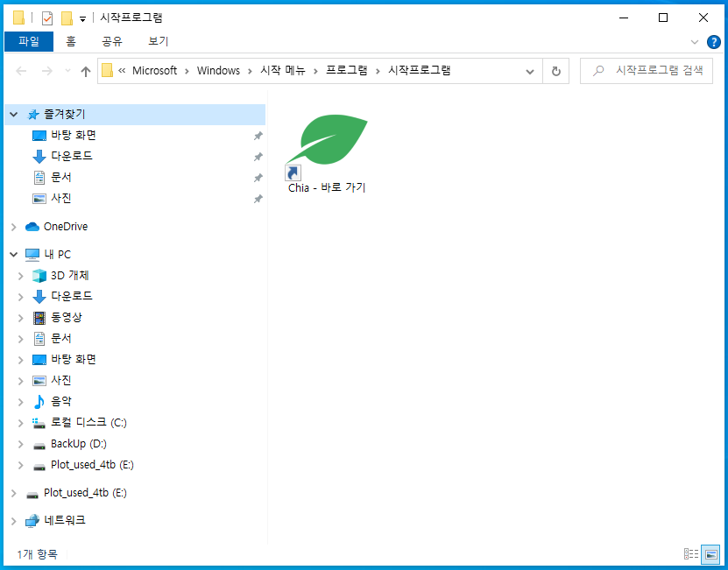
Task: Select 문서 under 내 PC
Action: (60, 338)
